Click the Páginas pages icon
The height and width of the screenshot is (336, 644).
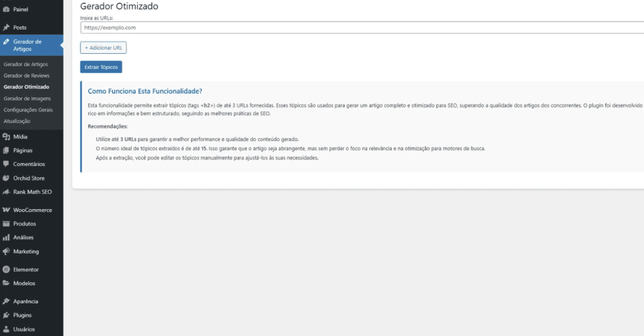(x=6, y=150)
